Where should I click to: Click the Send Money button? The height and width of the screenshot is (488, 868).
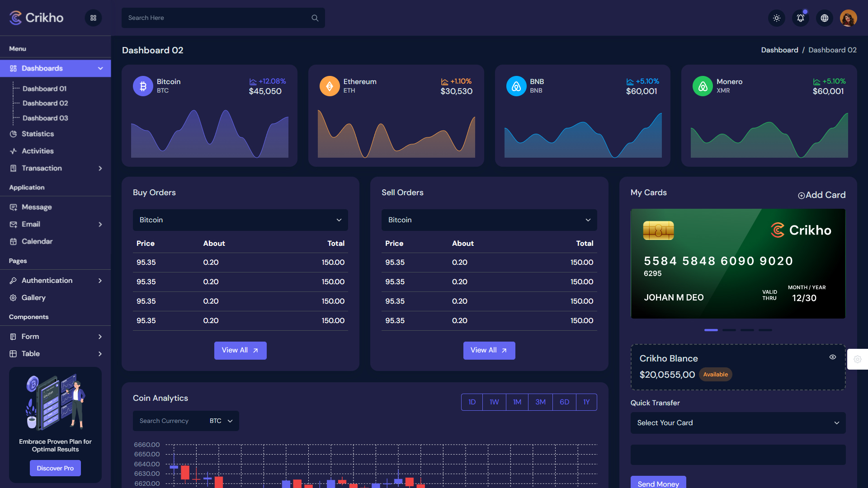coord(658,483)
